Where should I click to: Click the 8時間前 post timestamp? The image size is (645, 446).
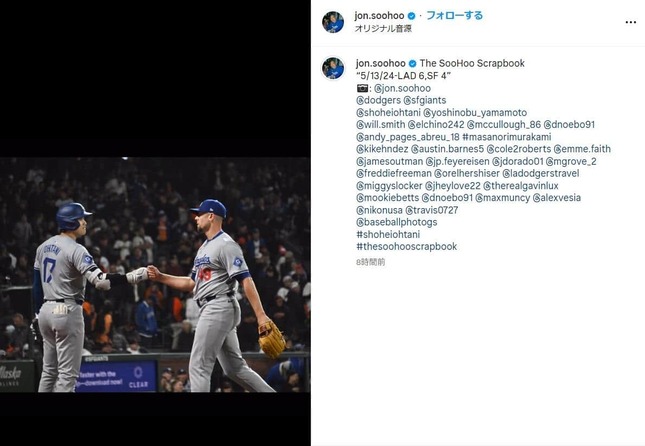point(371,262)
